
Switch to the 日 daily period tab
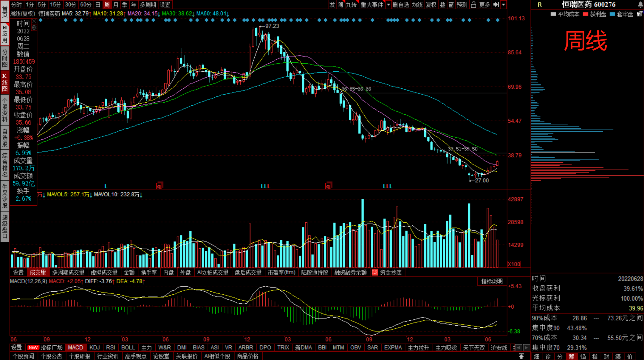click(98, 4)
